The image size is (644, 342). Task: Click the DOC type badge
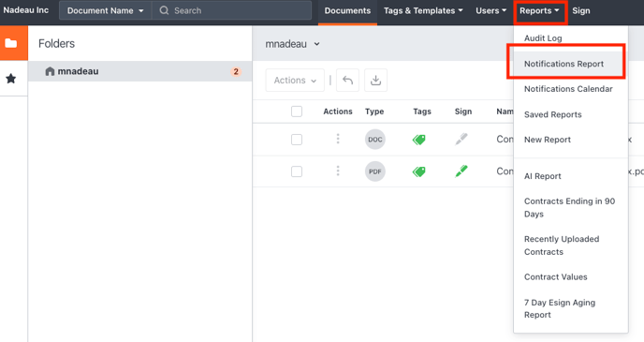tap(375, 140)
